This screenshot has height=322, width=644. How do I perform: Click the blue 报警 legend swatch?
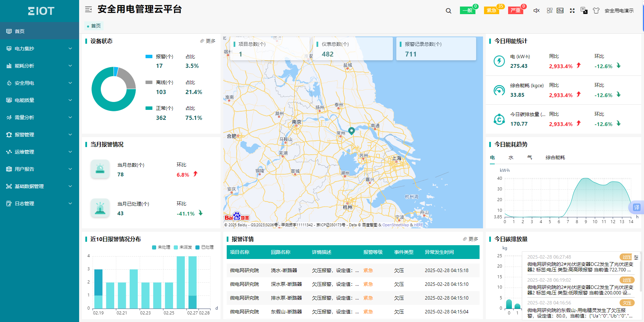(x=149, y=56)
